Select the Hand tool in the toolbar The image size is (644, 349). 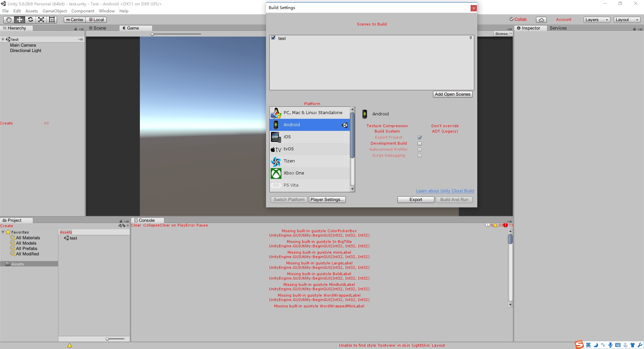(9, 20)
